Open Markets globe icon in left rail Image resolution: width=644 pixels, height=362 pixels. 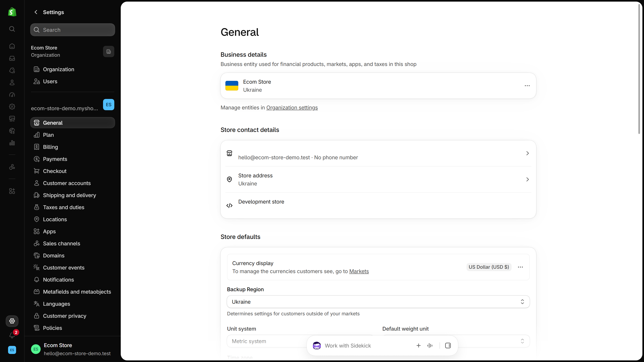point(12,131)
